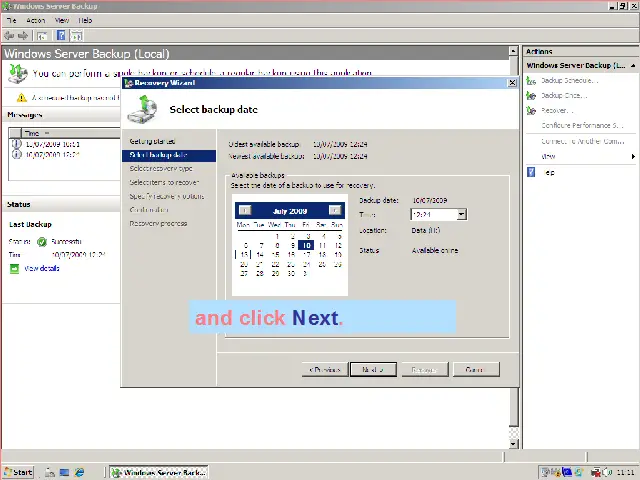Click the next month arrow on calendar

tap(335, 210)
